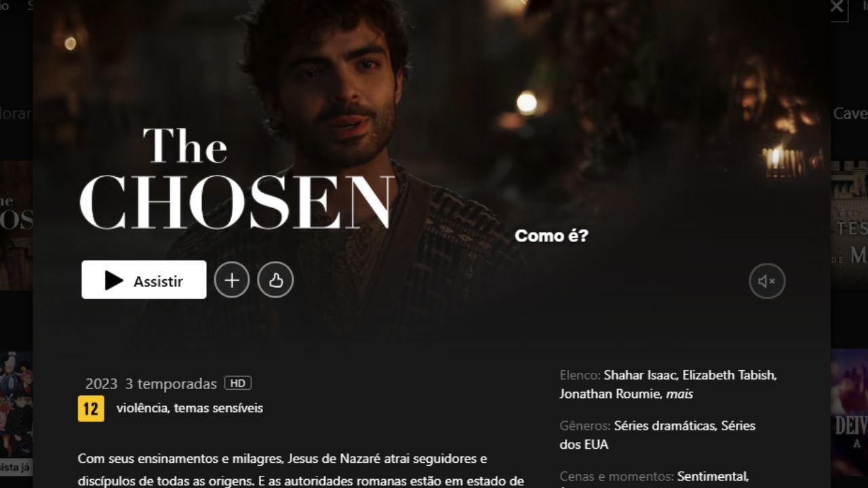The width and height of the screenshot is (868, 488).
Task: Open the DEIV poster on right edge
Action: pos(849,412)
